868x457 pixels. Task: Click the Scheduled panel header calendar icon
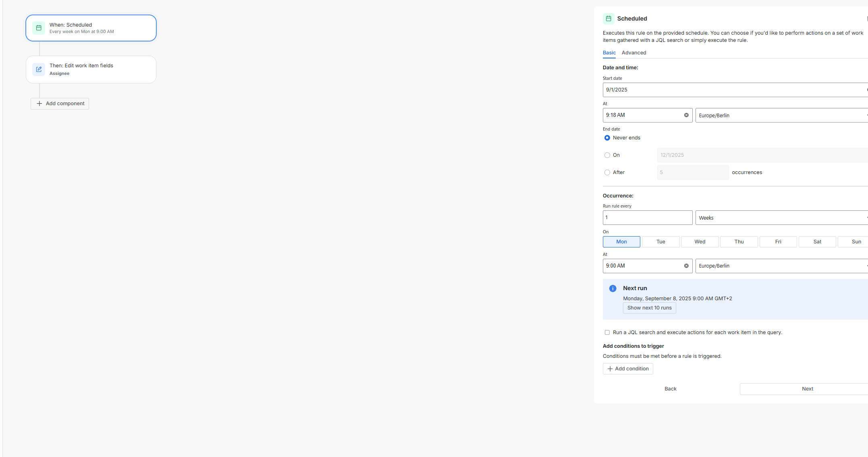tap(608, 19)
